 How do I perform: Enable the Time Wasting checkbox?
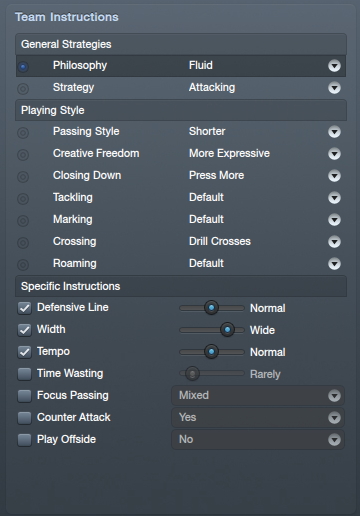(25, 374)
